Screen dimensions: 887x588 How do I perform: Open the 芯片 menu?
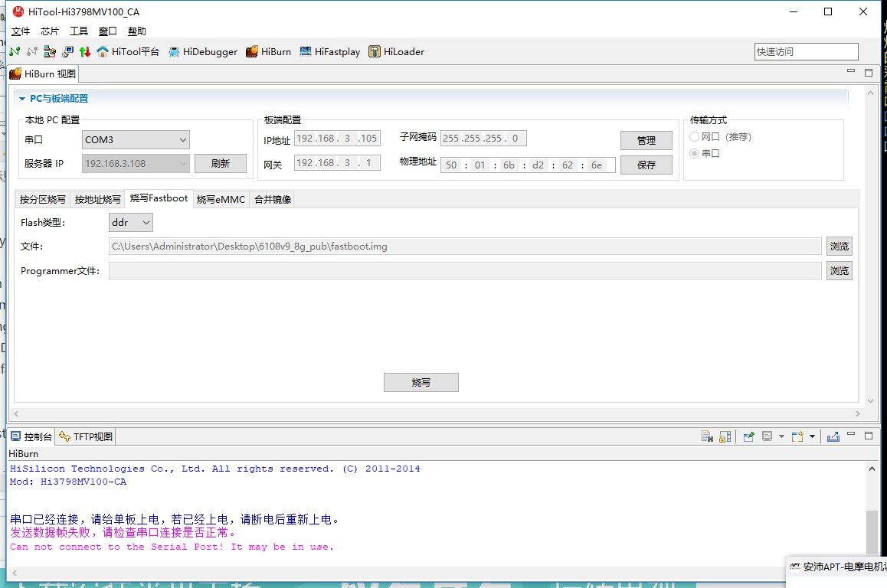click(x=50, y=31)
